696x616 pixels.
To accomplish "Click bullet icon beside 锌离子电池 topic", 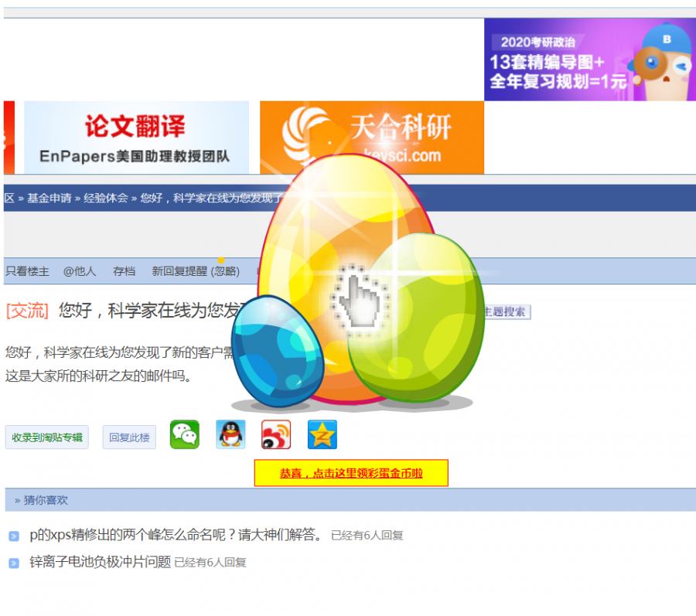I will point(14,563).
